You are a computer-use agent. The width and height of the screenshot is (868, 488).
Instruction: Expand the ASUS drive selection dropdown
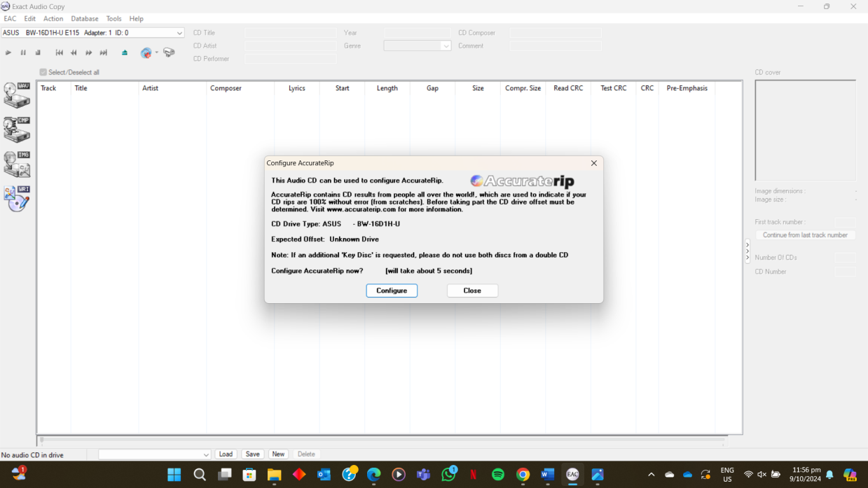click(x=179, y=33)
